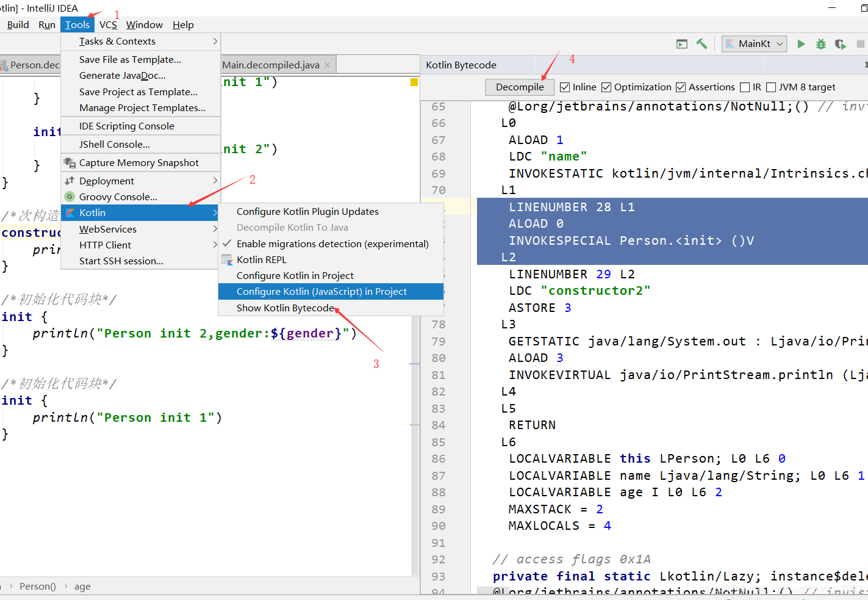
Task: Open the Window menu
Action: (x=145, y=24)
